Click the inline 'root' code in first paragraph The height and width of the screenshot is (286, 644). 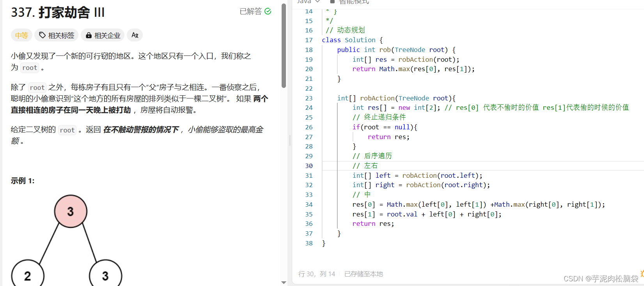point(30,68)
